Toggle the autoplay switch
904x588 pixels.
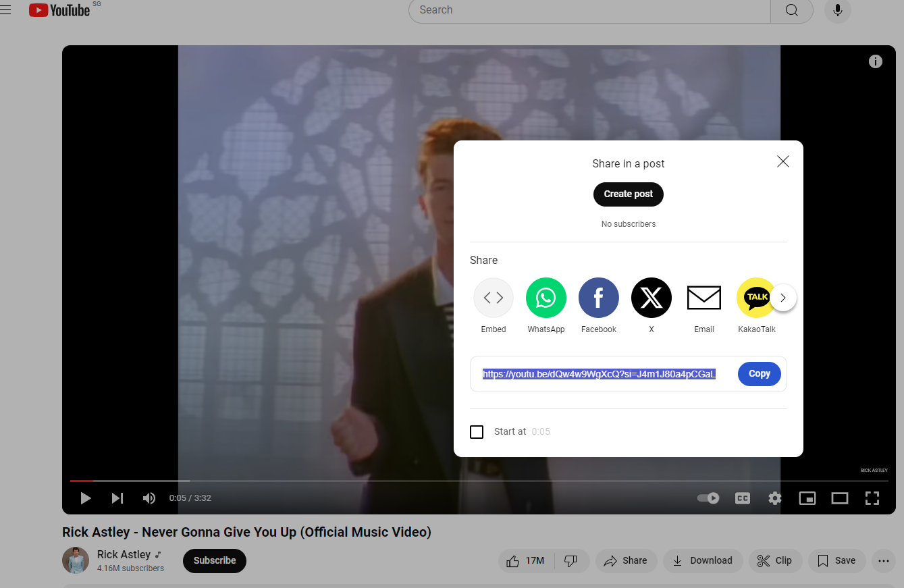[708, 498]
